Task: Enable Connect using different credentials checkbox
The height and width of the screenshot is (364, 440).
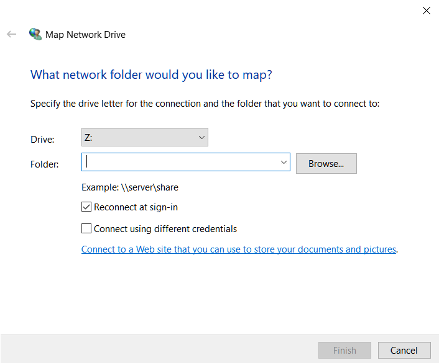Action: (x=86, y=228)
